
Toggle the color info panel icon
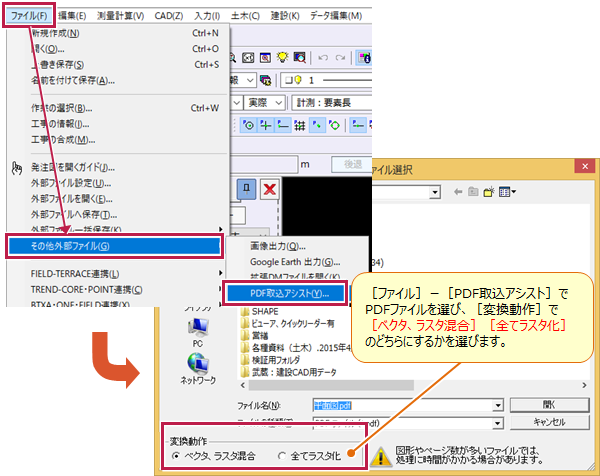pos(364,58)
